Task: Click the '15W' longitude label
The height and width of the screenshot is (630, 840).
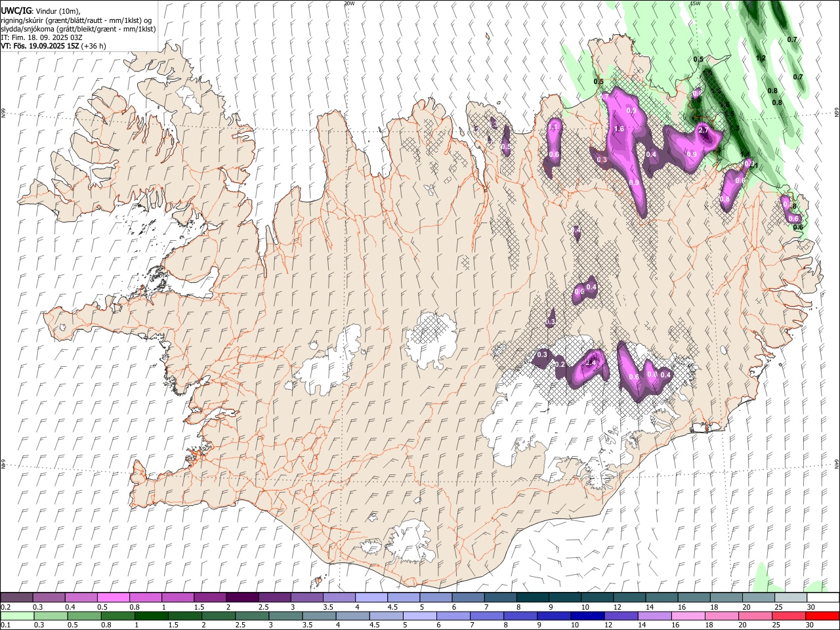Action: (695, 3)
